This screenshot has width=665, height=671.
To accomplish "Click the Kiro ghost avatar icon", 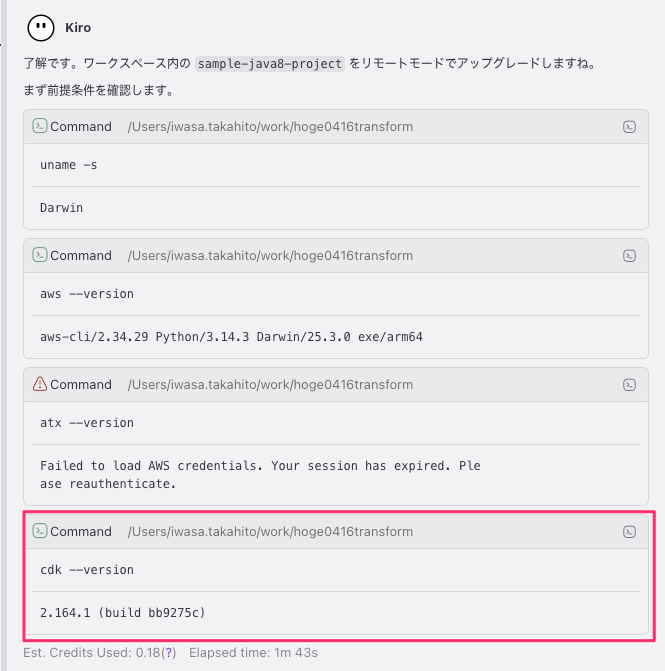I will click(41, 28).
